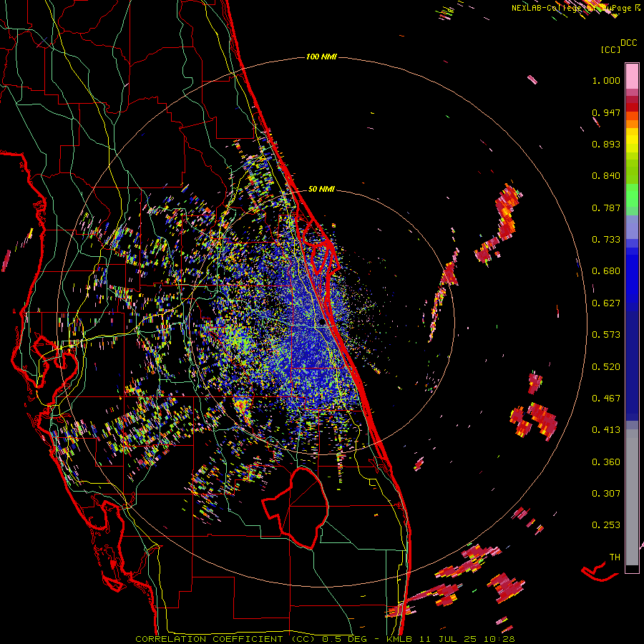The image size is (644, 644).
Task: Select the [CC] label above the scale
Action: click(610, 49)
